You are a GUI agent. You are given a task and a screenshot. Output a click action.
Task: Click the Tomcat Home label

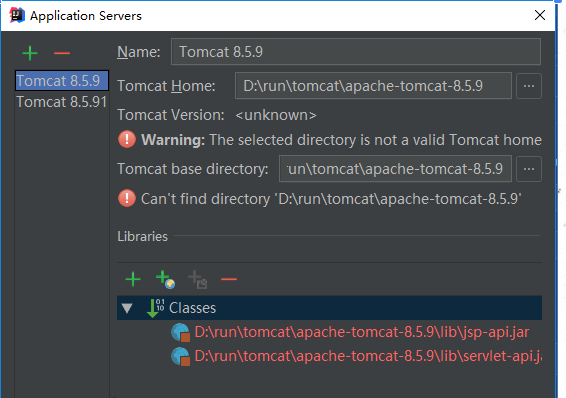(x=166, y=86)
